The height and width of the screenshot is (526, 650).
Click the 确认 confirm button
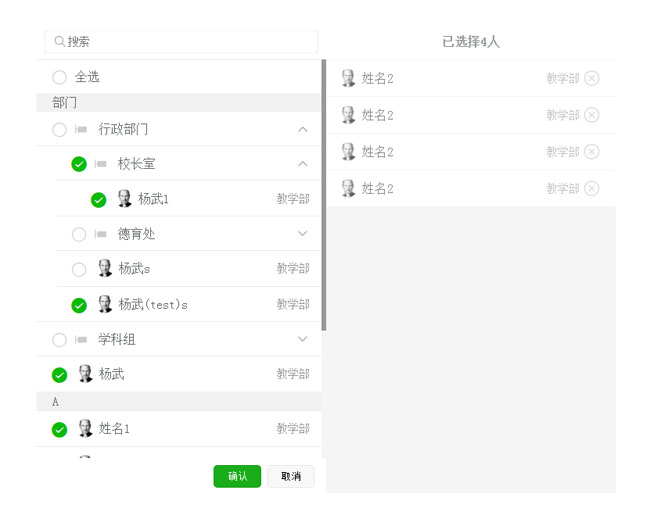coord(237,476)
